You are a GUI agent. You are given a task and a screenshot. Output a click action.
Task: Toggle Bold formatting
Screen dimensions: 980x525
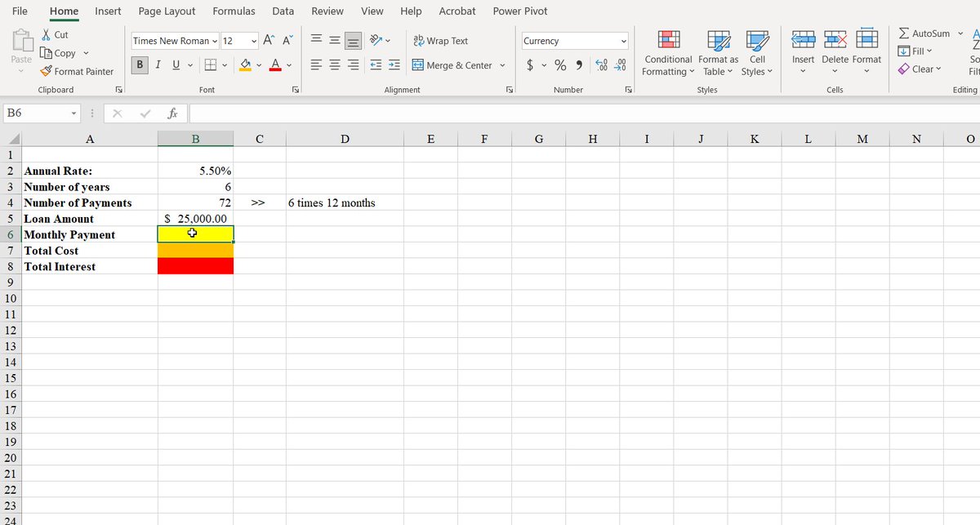[x=140, y=65]
